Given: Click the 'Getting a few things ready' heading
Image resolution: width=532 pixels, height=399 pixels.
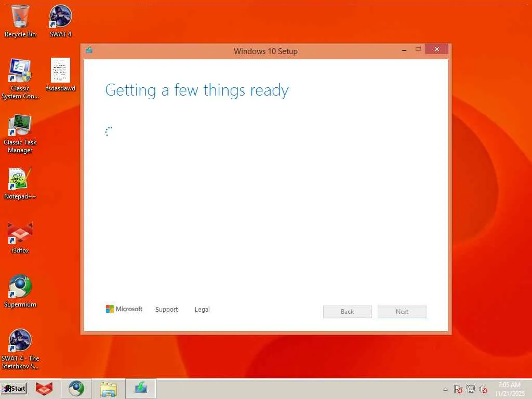Looking at the screenshot, I should point(197,90).
